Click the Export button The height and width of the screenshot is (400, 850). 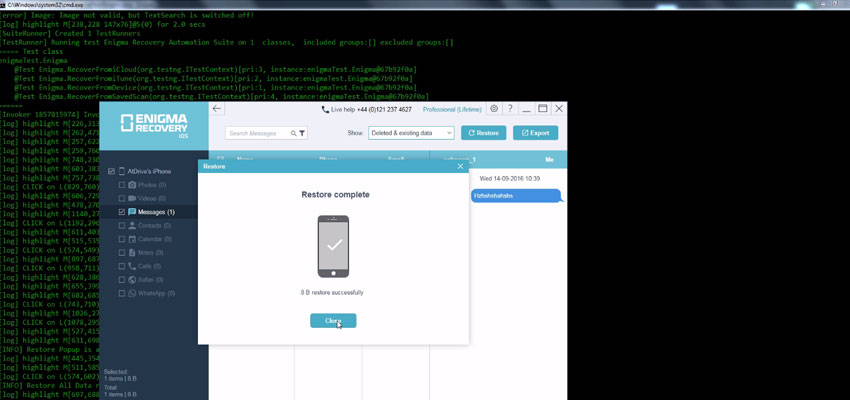click(536, 133)
